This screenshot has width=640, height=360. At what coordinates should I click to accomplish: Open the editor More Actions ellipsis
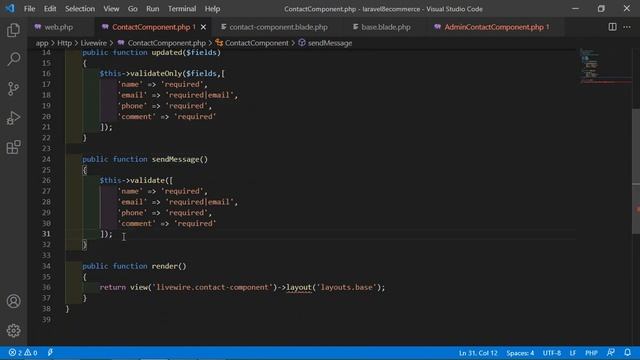click(x=627, y=27)
